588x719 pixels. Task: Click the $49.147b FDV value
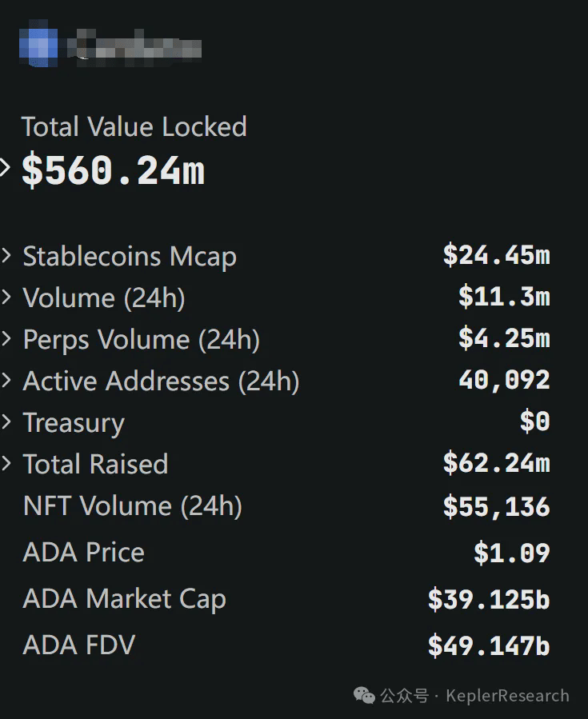(x=488, y=645)
